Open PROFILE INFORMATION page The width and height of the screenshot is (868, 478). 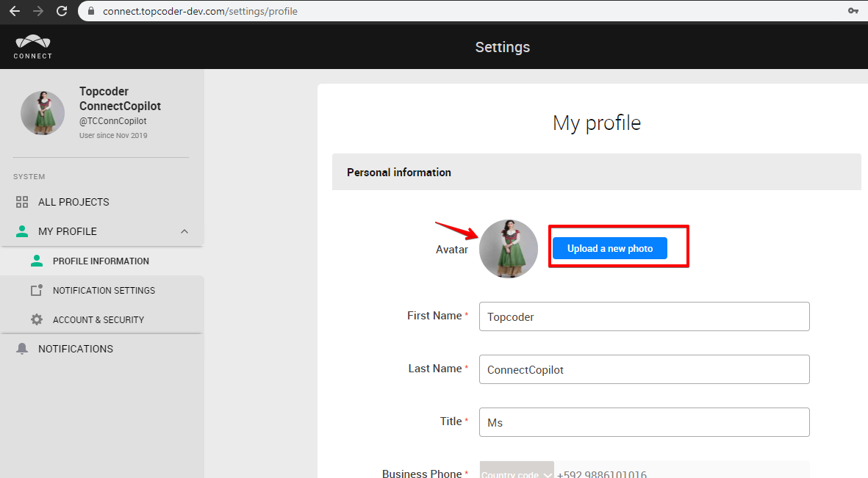pyautogui.click(x=101, y=261)
